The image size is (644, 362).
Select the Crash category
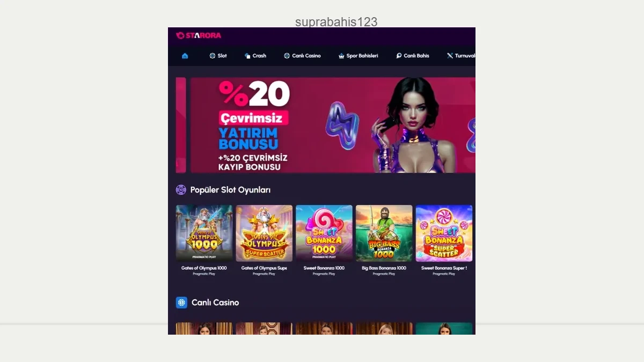coord(255,56)
